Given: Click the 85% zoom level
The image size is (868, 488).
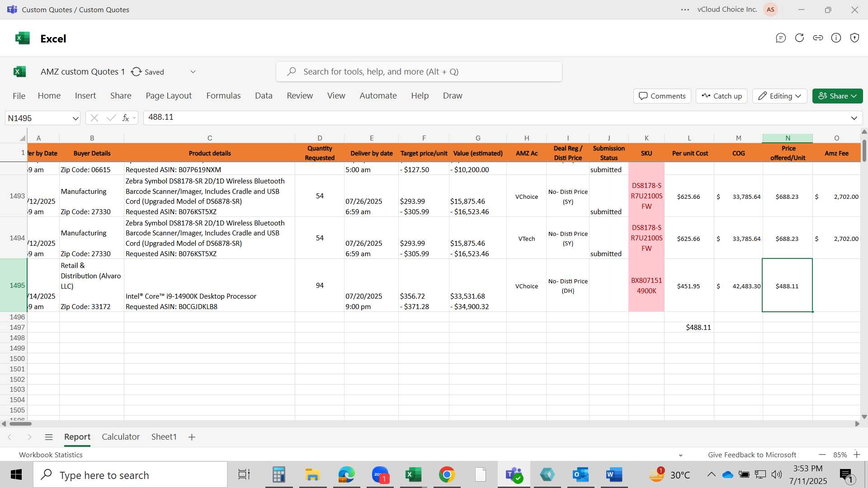Looking at the screenshot, I should [840, 455].
